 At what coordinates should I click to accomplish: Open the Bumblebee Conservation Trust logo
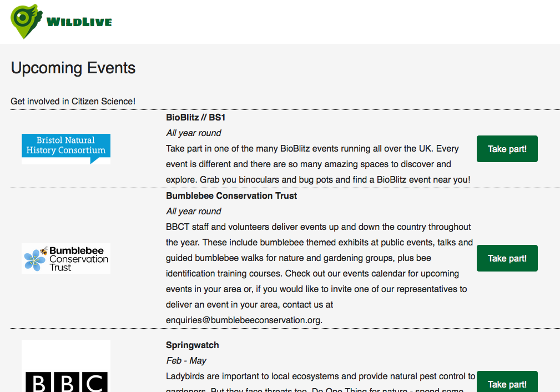[x=66, y=258]
